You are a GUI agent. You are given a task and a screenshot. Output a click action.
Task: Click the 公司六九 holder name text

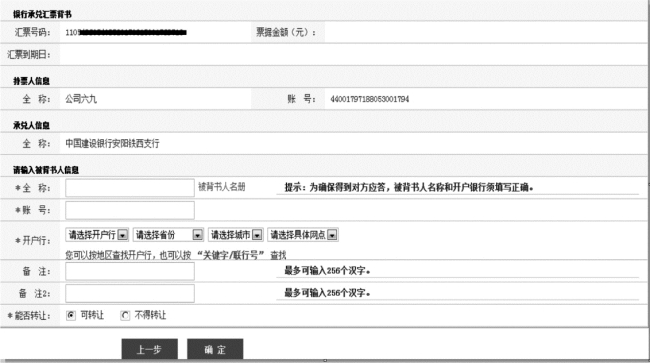(x=81, y=99)
